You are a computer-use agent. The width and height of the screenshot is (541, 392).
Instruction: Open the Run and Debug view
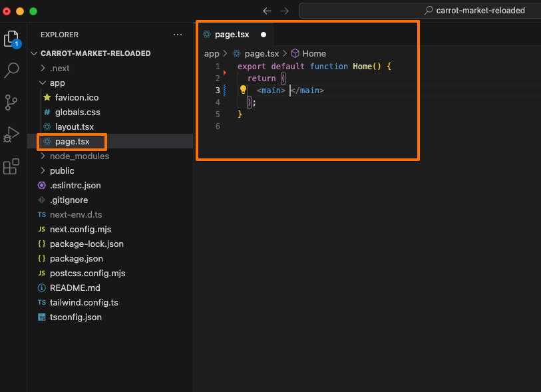tap(11, 134)
